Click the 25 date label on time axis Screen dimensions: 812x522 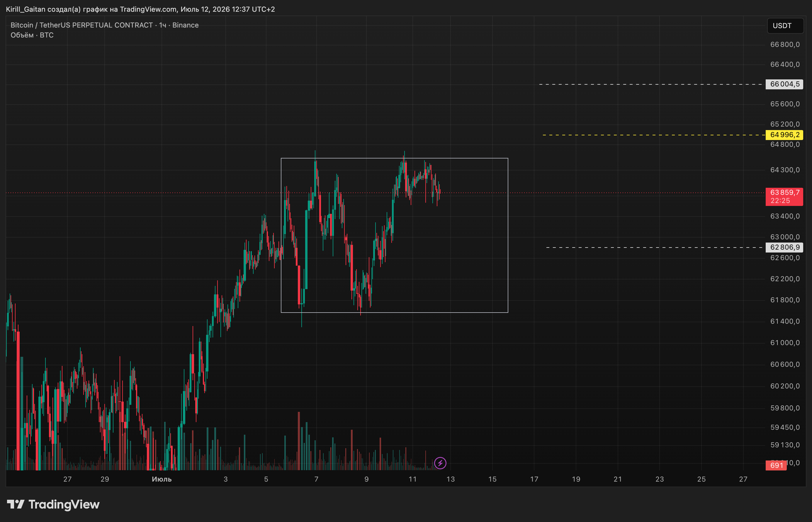701,479
